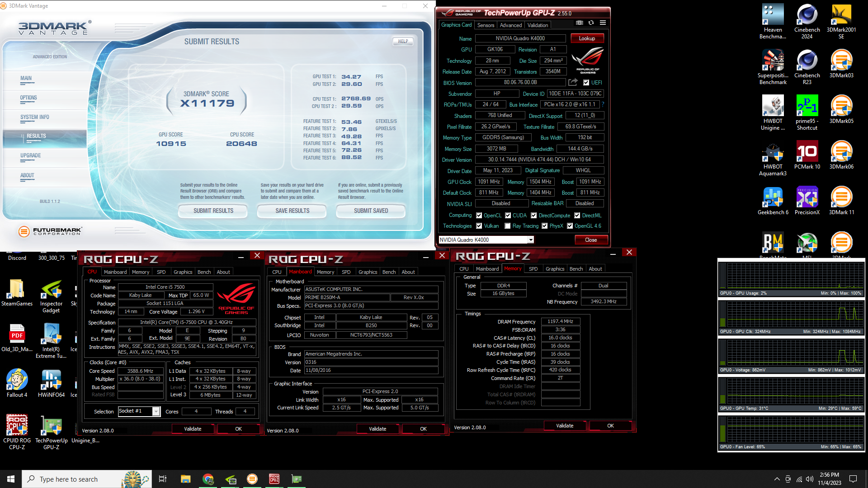Screen dimensions: 868x488
Task: Click GPU-Z screenshot camera icon
Action: click(x=580, y=23)
